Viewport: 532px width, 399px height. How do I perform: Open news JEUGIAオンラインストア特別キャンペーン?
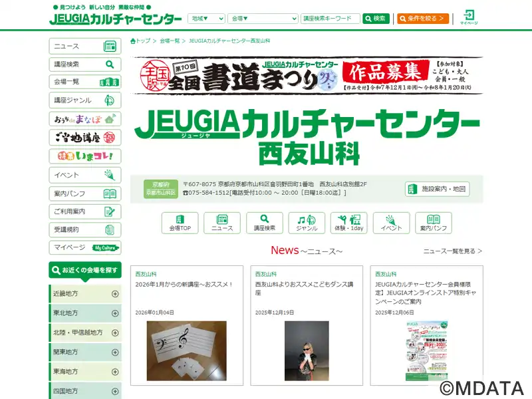[x=426, y=293]
